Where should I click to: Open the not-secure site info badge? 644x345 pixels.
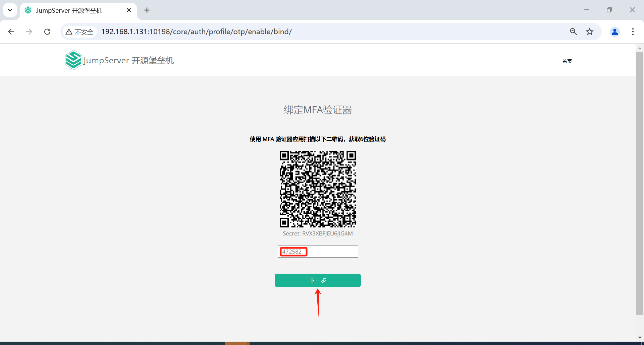point(79,31)
